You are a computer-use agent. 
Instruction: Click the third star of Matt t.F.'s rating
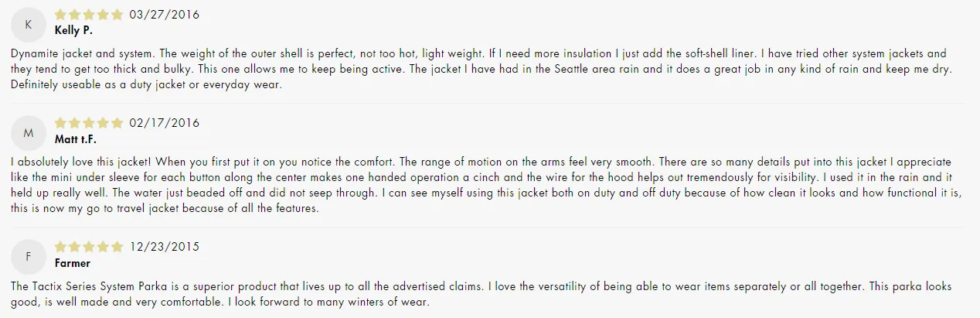[x=89, y=122]
